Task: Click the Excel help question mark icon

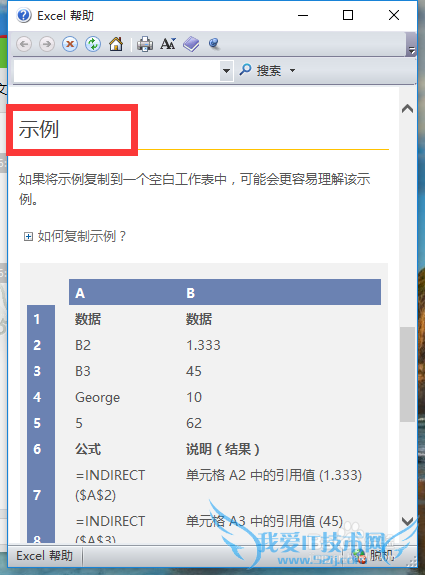Action: [x=24, y=15]
